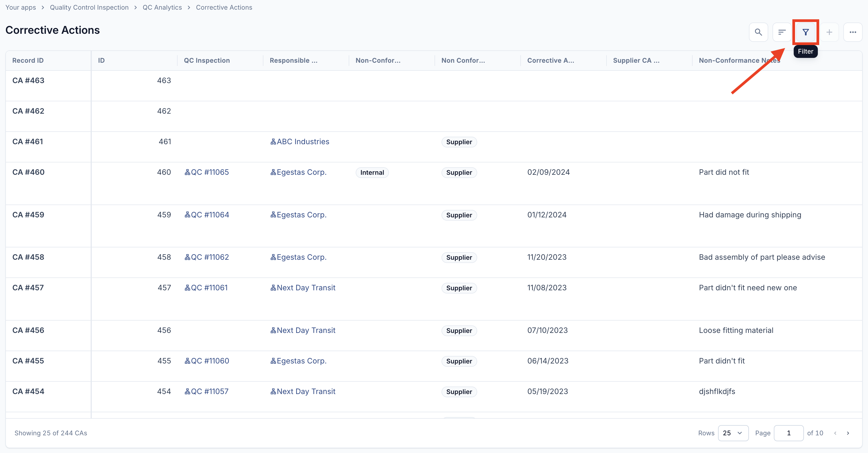868x453 pixels.
Task: Open Quality Control Inspection breadcrumb
Action: 89,8
